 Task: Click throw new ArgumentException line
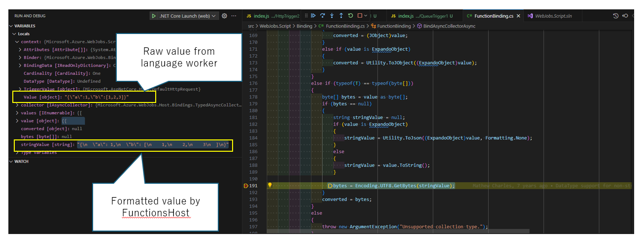(405, 227)
